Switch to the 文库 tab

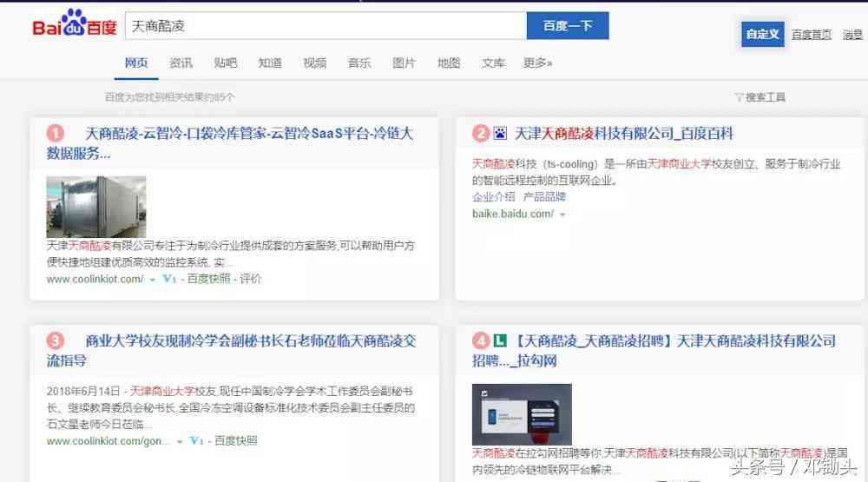point(493,63)
